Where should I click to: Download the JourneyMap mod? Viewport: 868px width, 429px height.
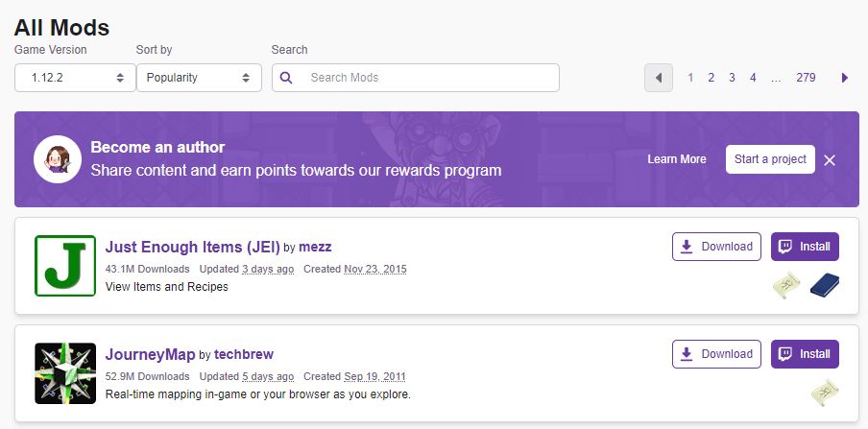716,354
